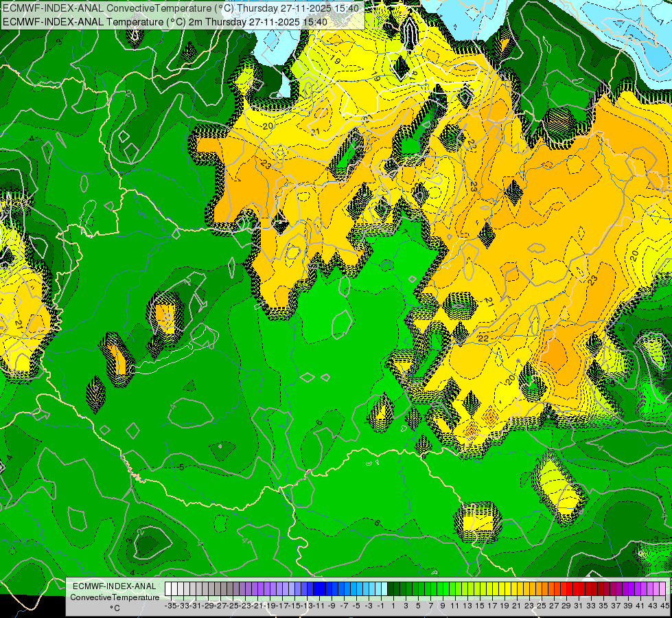The height and width of the screenshot is (618, 672).
Task: Pick the white -35 legend color swatch
Action: (x=168, y=589)
